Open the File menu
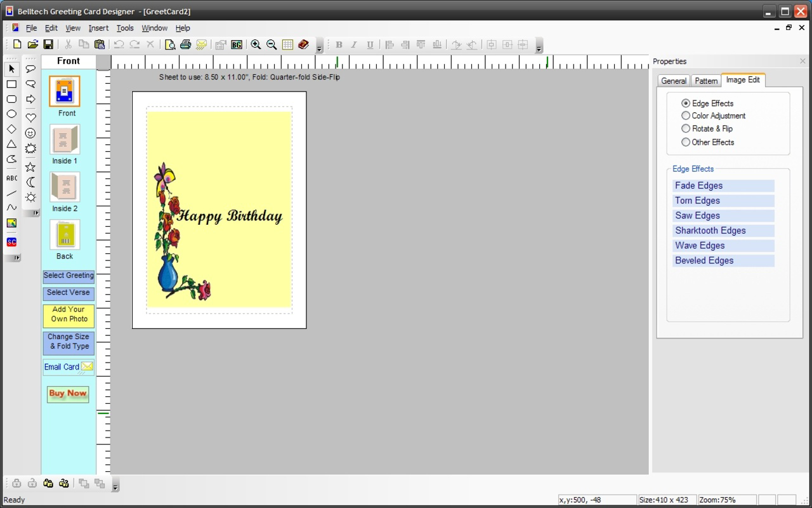Screen dimensions: 812x508 31,28
